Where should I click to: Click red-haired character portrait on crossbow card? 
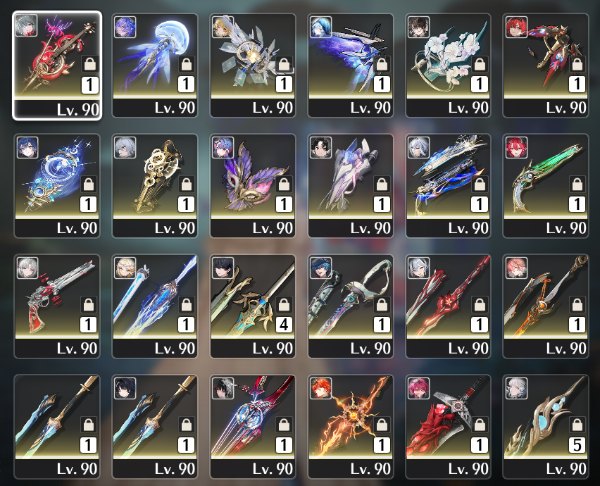tap(516, 27)
